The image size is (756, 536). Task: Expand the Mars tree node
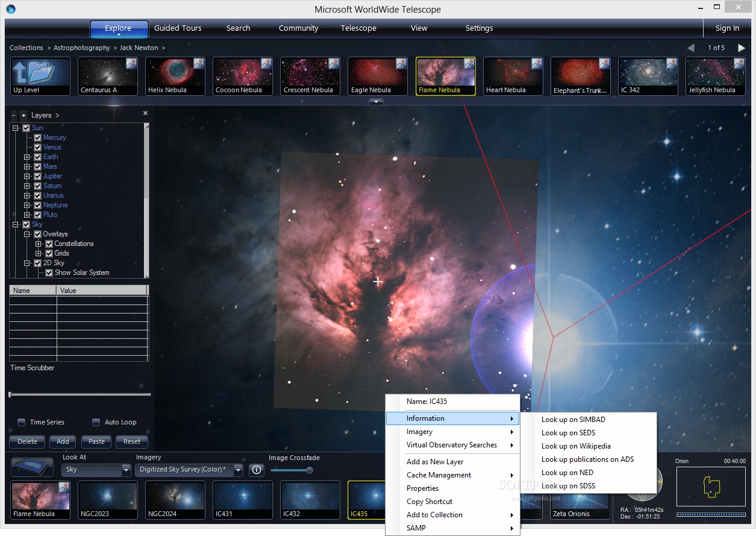tap(27, 166)
